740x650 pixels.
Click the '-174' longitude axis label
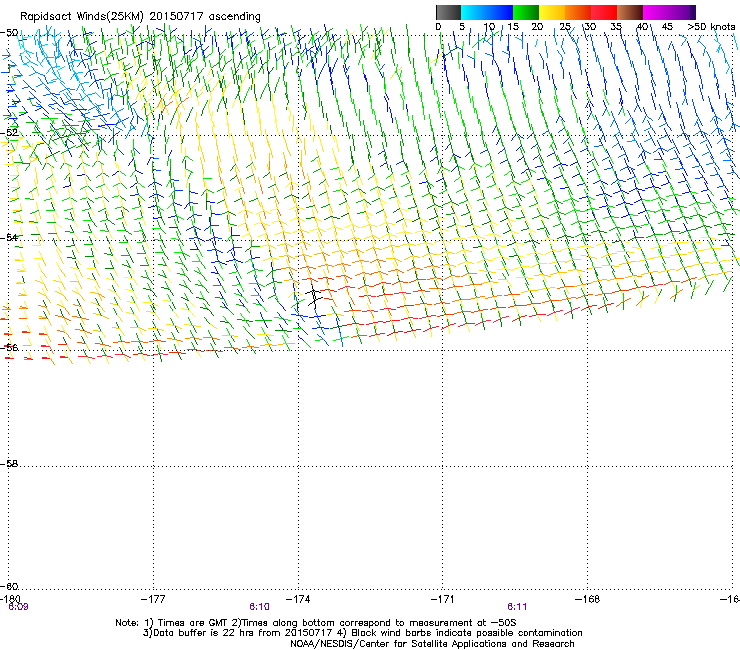pyautogui.click(x=298, y=599)
